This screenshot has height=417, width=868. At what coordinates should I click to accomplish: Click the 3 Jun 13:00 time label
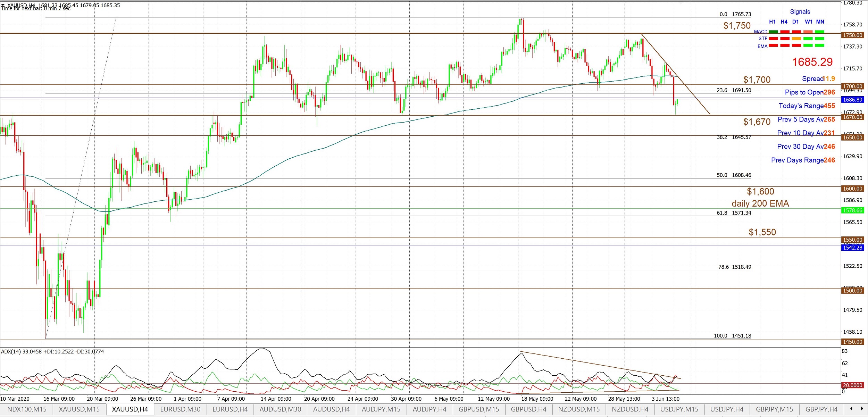pos(666,399)
